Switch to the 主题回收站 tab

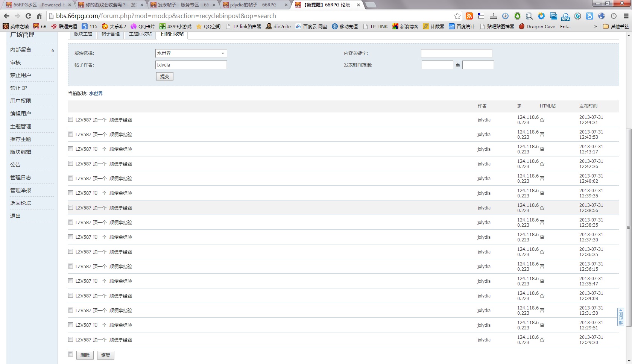click(140, 34)
